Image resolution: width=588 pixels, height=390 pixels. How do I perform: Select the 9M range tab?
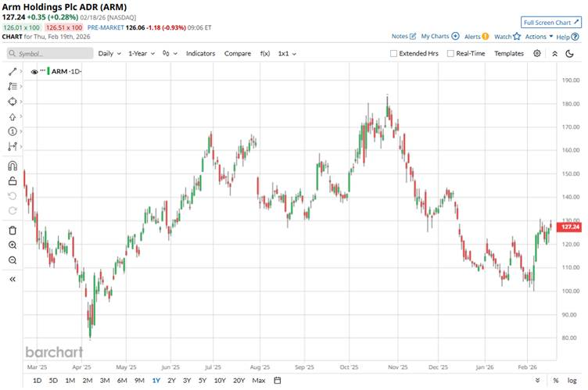[x=139, y=381]
